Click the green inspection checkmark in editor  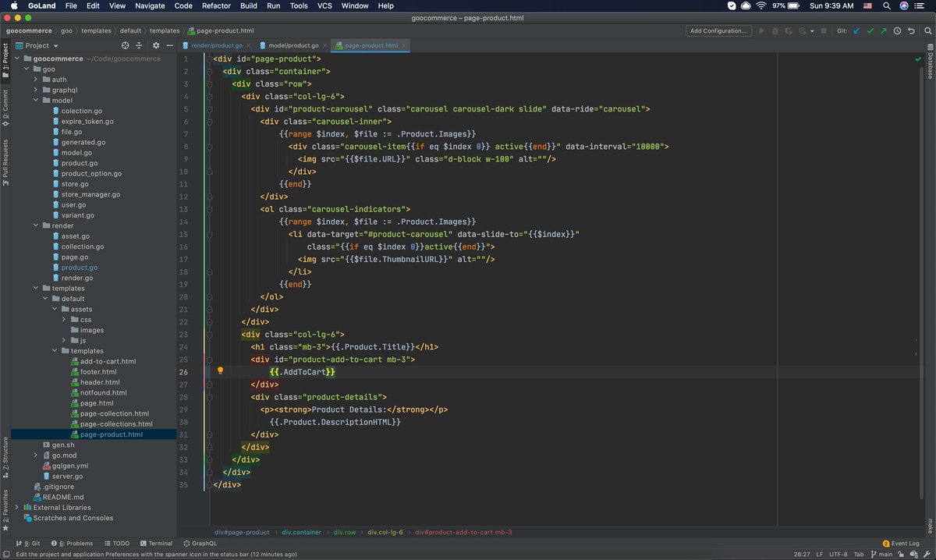point(918,59)
